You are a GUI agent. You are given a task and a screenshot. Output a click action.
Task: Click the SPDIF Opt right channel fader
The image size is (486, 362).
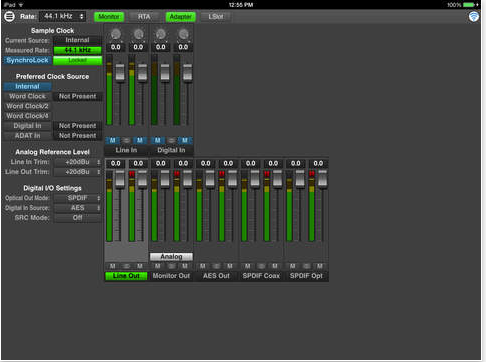322,178
